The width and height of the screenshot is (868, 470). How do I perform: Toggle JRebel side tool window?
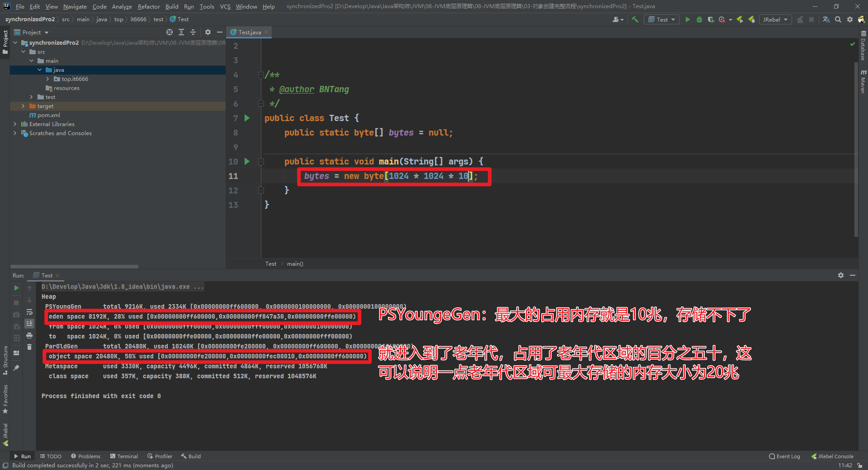coord(5,434)
